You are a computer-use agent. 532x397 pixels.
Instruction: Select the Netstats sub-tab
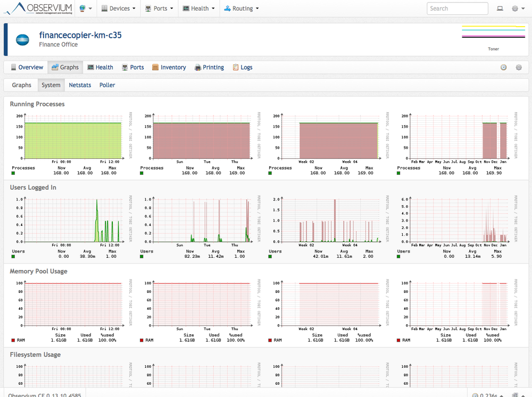point(80,85)
